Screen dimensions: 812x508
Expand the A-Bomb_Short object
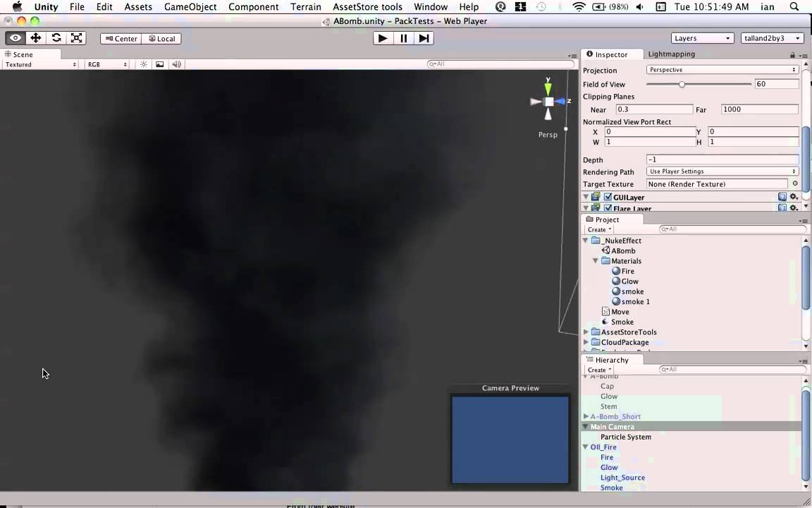coord(586,416)
